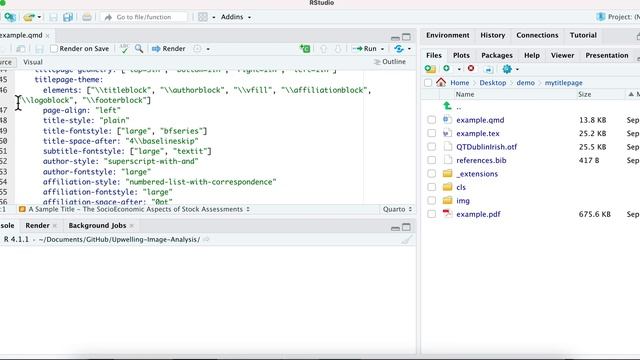
Task: Switch to the Help tab
Action: [x=531, y=55]
